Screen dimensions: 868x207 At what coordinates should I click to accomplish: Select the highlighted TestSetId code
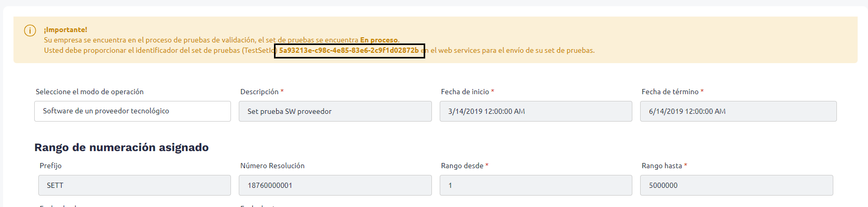coord(349,51)
